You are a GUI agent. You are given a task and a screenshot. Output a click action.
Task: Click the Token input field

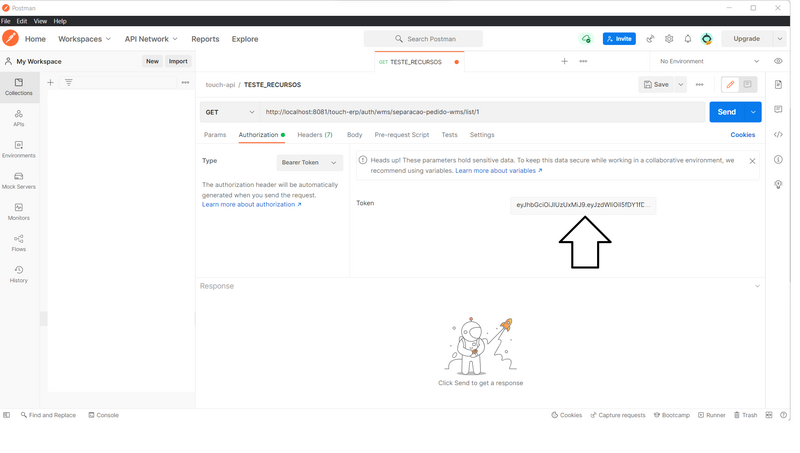[x=583, y=205]
